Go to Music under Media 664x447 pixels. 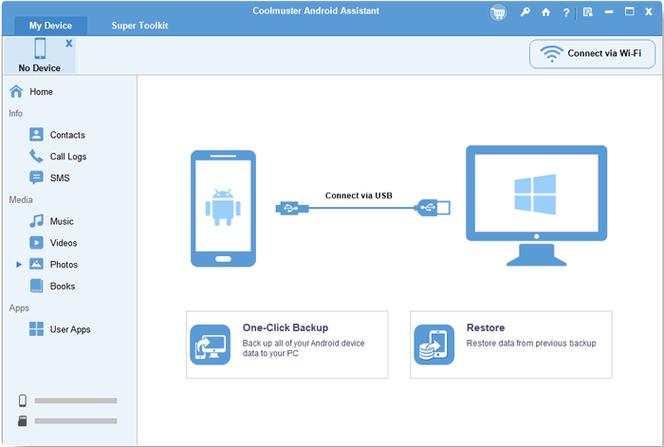point(61,221)
